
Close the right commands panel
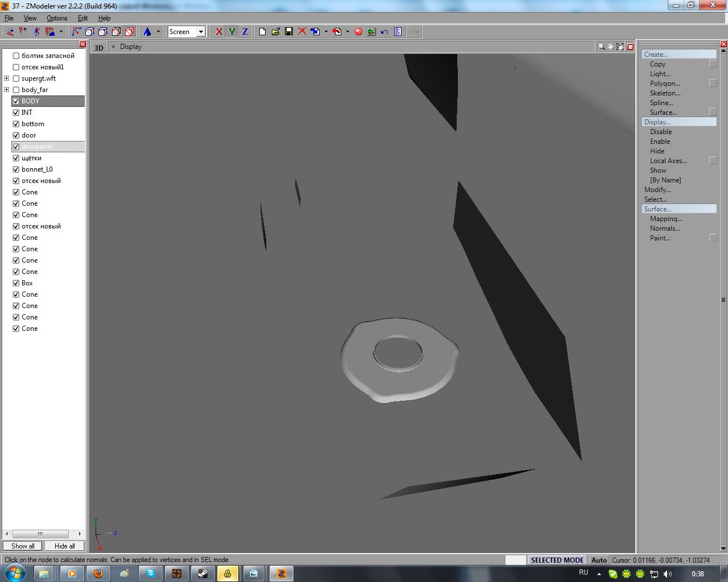pos(723,44)
